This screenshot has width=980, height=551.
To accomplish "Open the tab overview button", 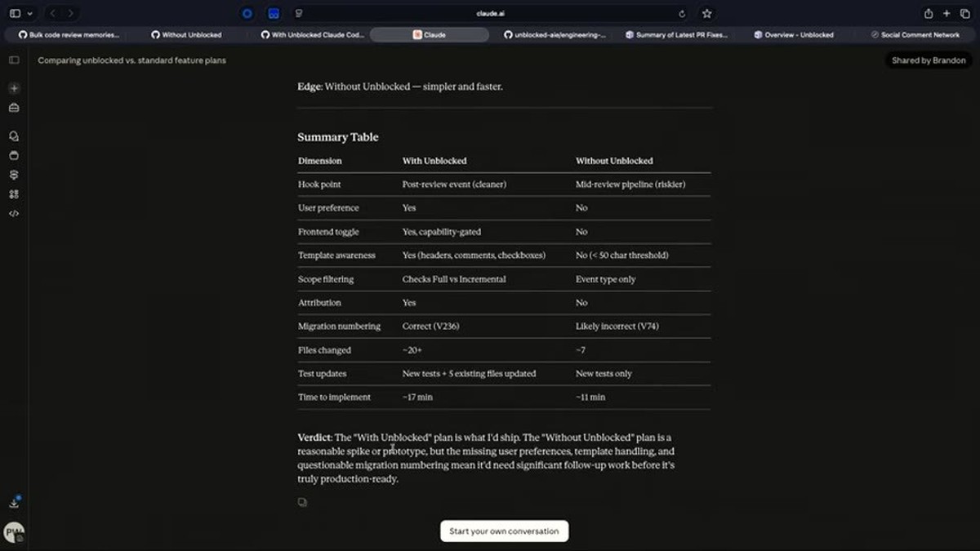I will [x=964, y=13].
